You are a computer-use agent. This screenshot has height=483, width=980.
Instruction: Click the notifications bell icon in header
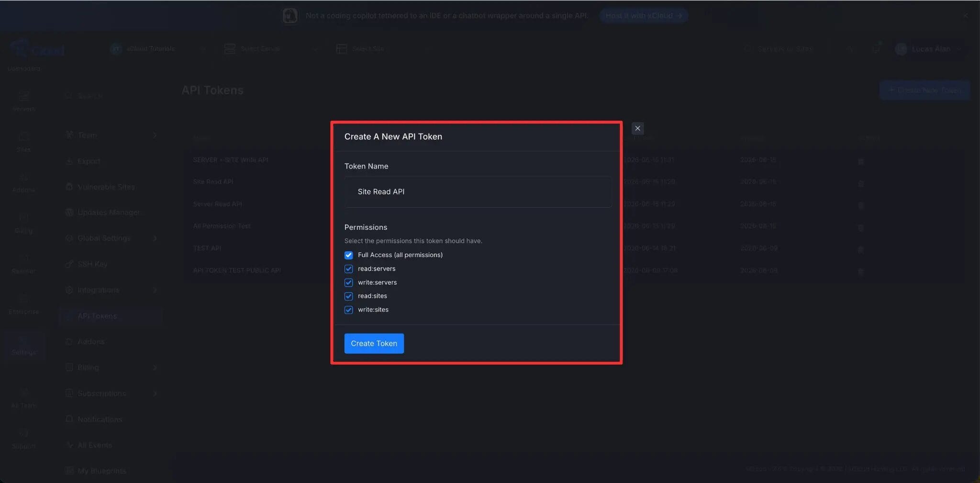876,48
